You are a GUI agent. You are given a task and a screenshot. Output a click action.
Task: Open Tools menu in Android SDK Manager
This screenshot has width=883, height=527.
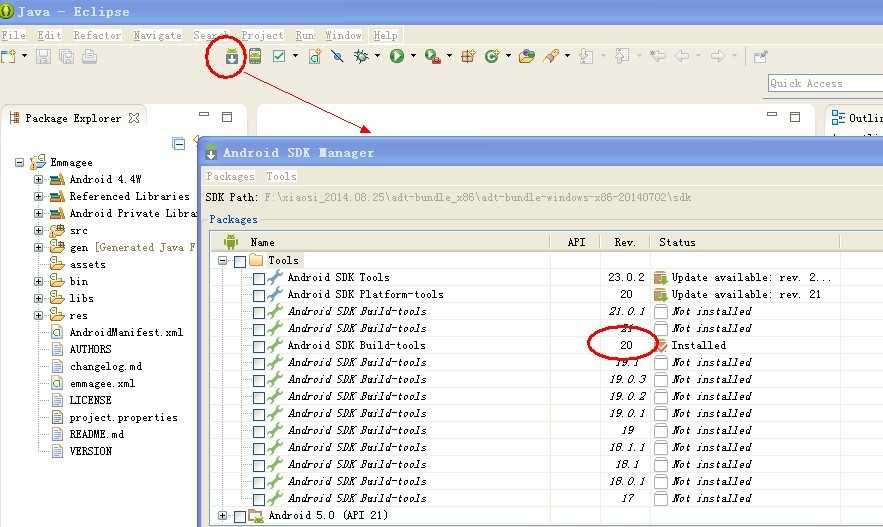coord(281,176)
